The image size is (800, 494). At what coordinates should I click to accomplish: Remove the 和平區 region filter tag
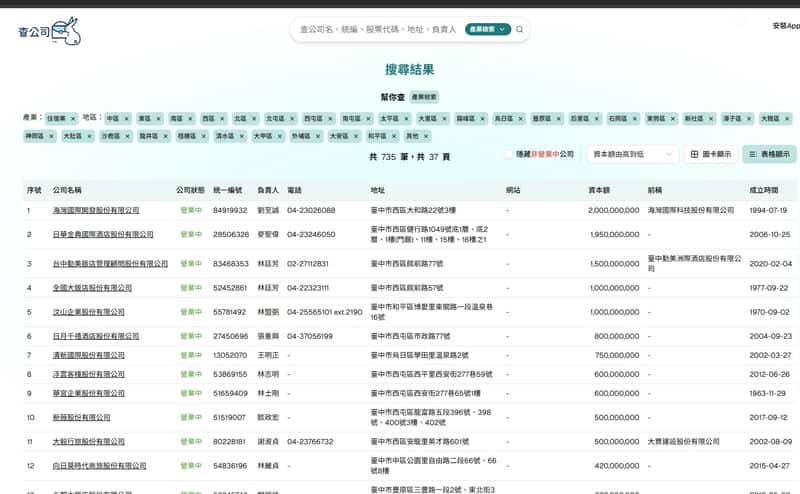click(393, 136)
